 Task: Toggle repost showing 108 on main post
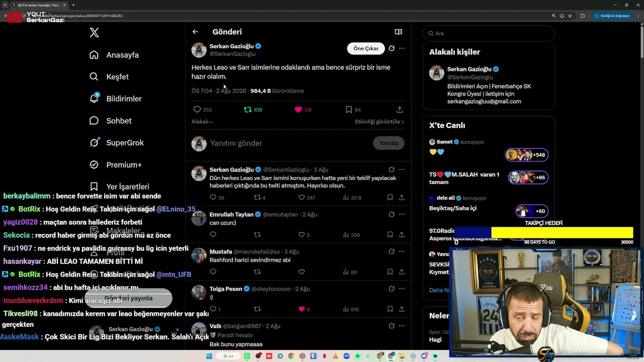coord(253,110)
